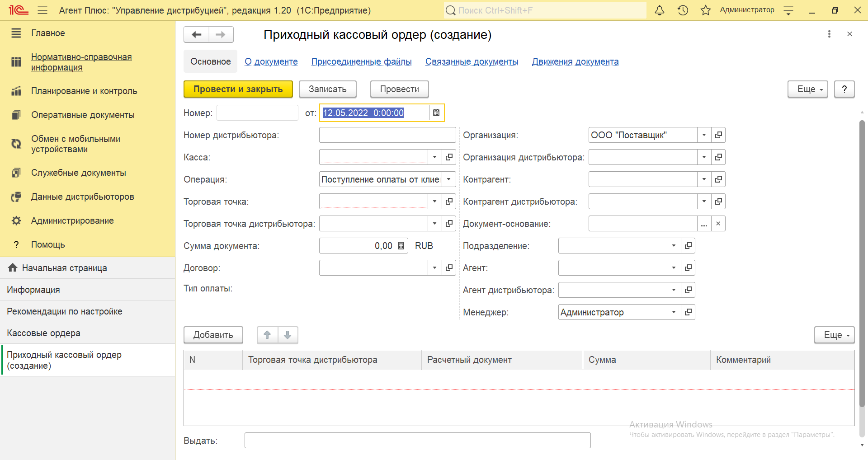Open help with the ? button
868x460 pixels.
[x=844, y=89]
